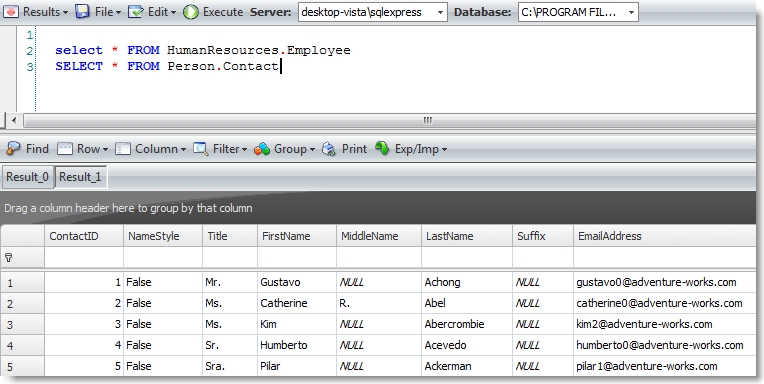The width and height of the screenshot is (764, 384).
Task: Sort by the Title column header
Action: [230, 236]
